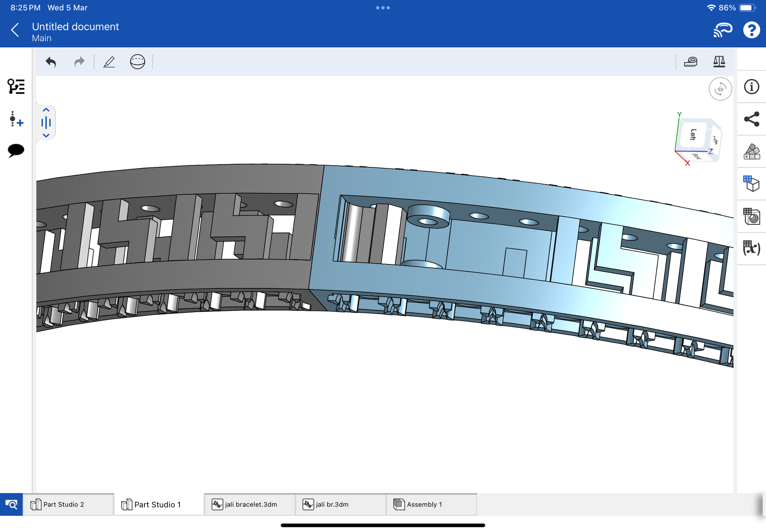Switch to the Assembly 1 tab

pos(424,504)
